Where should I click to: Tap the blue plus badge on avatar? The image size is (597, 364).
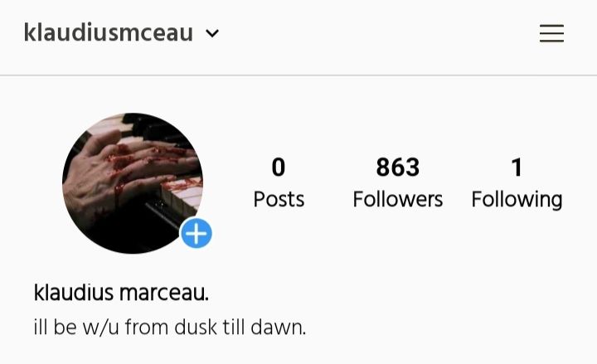196,233
